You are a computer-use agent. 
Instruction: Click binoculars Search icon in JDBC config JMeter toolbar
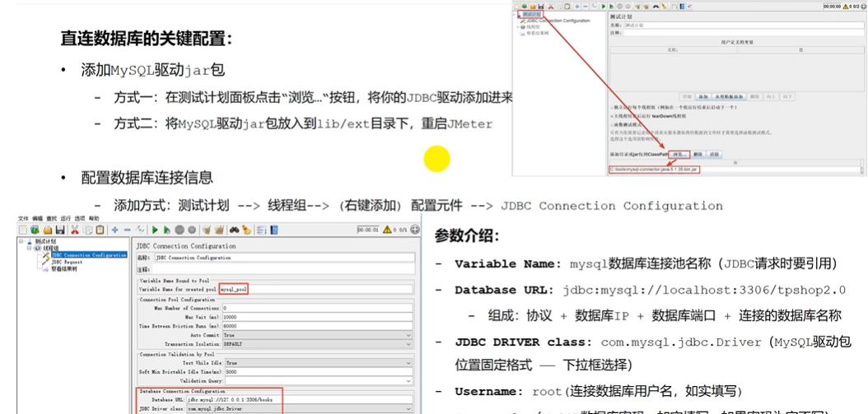(235, 230)
